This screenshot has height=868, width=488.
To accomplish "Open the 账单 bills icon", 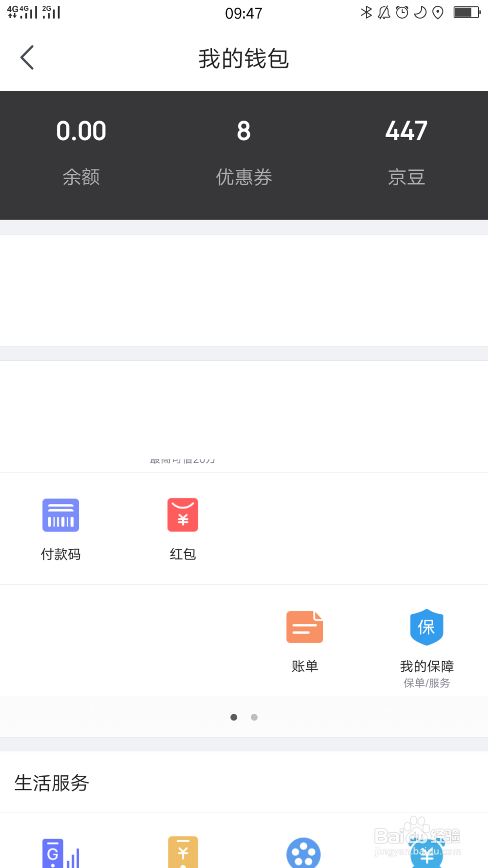I will [x=305, y=627].
